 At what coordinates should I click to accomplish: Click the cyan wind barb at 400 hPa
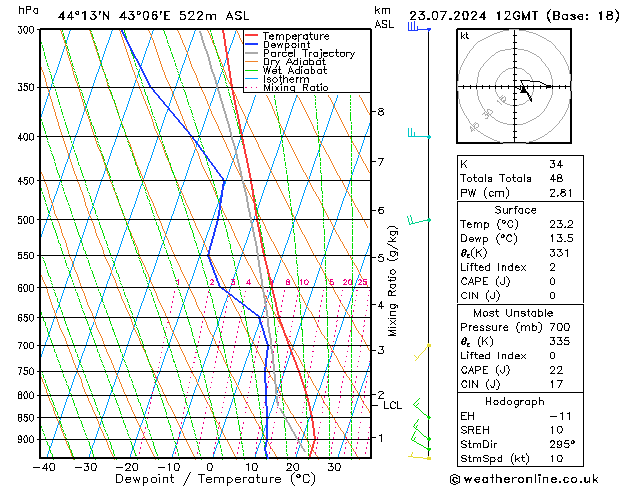click(x=419, y=134)
